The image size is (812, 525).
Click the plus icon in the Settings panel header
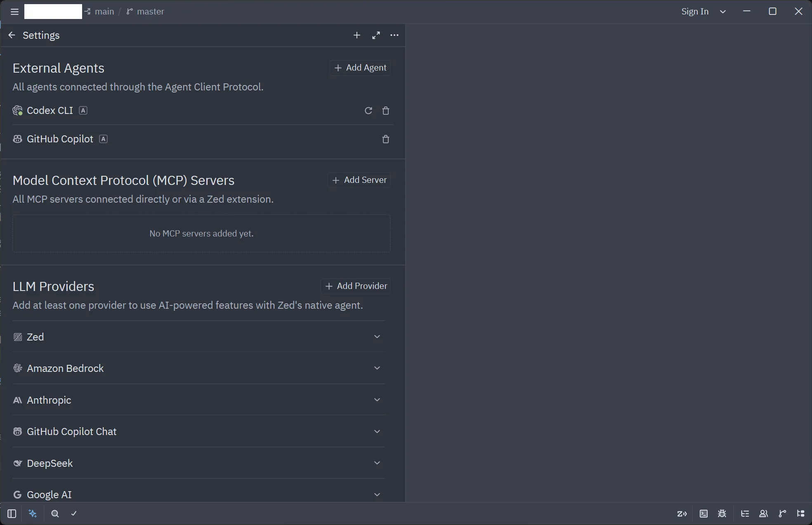357,35
